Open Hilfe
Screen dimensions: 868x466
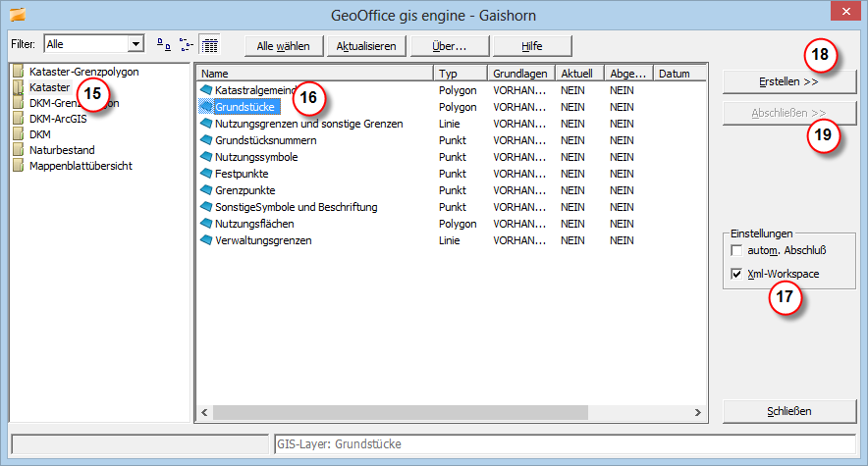[x=532, y=46]
